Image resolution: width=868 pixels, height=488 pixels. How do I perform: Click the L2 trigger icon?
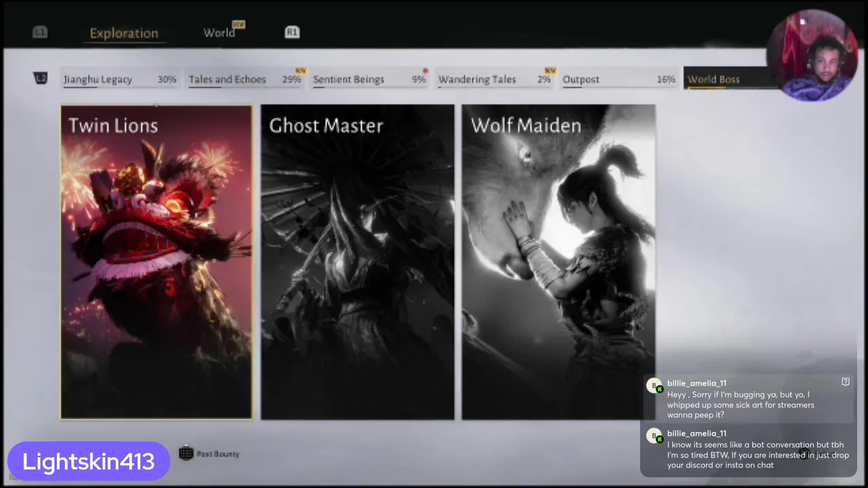[41, 79]
